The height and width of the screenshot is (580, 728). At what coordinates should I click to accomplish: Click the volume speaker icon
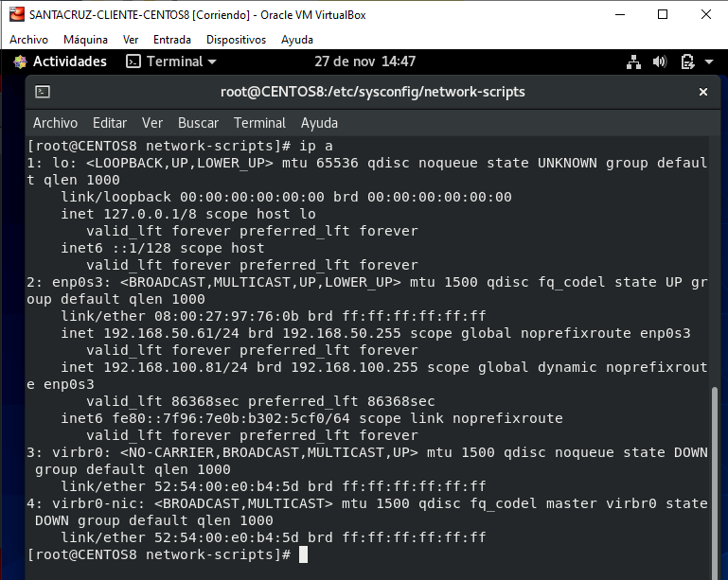(x=660, y=62)
